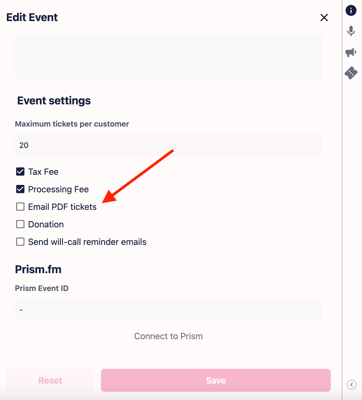Close the Edit Event panel
This screenshot has width=362, height=400.
tap(324, 18)
